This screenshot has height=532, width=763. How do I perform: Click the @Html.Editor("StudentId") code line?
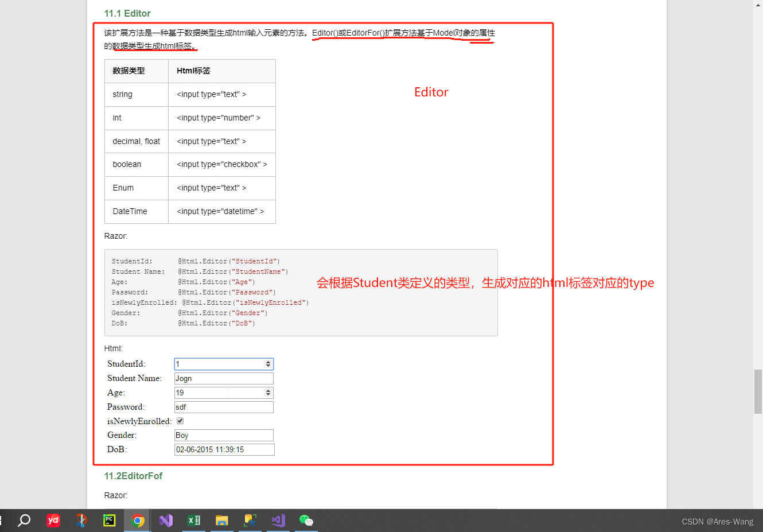coord(229,261)
